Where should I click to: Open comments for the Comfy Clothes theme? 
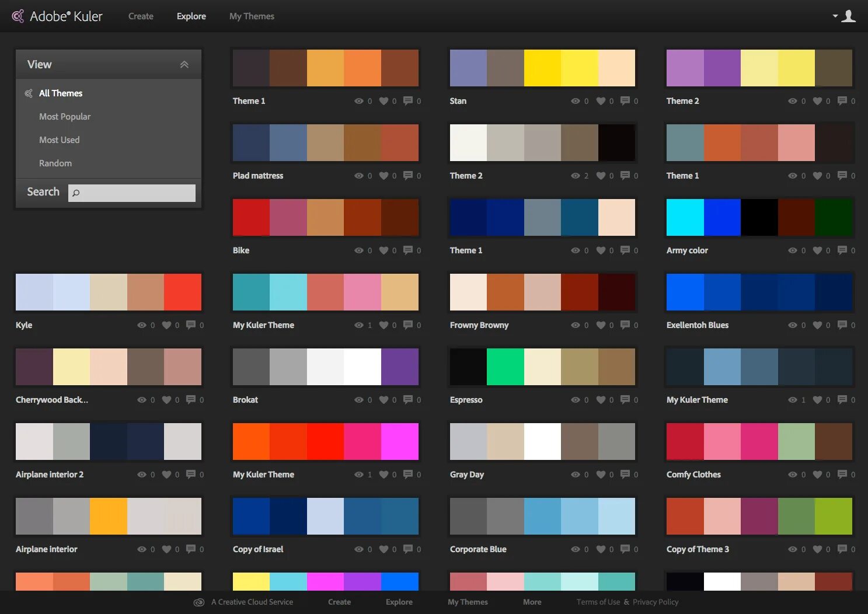coord(842,475)
